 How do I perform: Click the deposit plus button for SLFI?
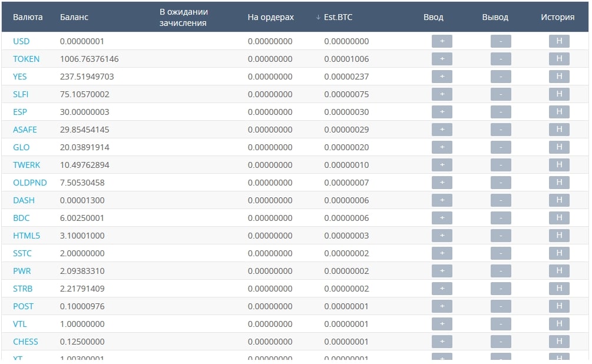coord(442,94)
